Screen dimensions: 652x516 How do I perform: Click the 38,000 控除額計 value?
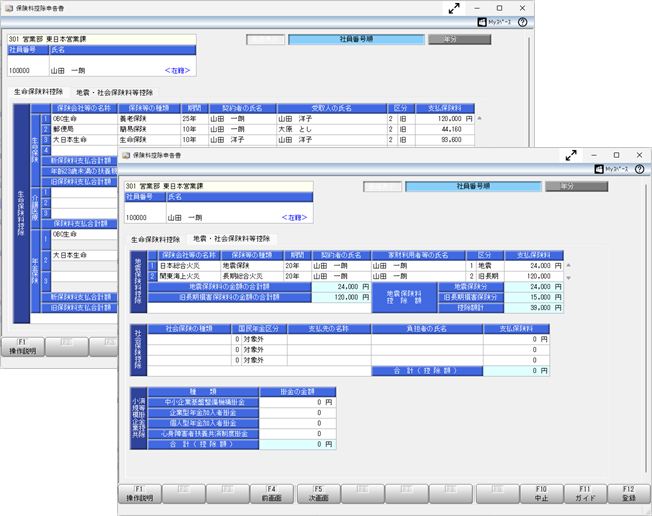coord(534,308)
